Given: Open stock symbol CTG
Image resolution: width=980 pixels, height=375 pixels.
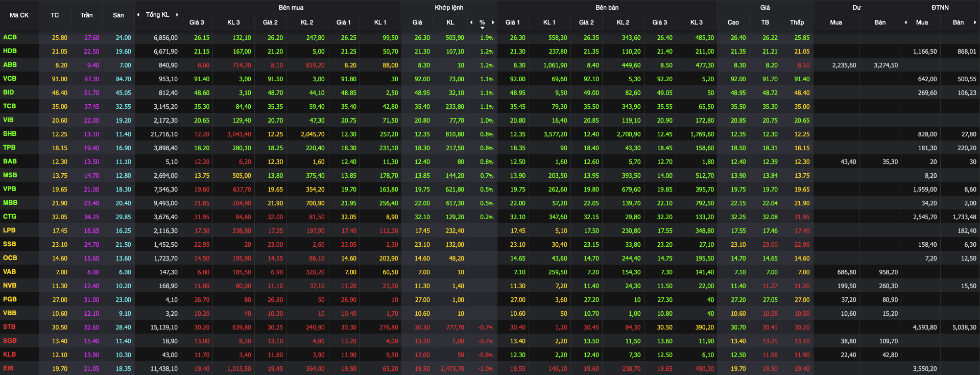Looking at the screenshot, I should point(10,217).
